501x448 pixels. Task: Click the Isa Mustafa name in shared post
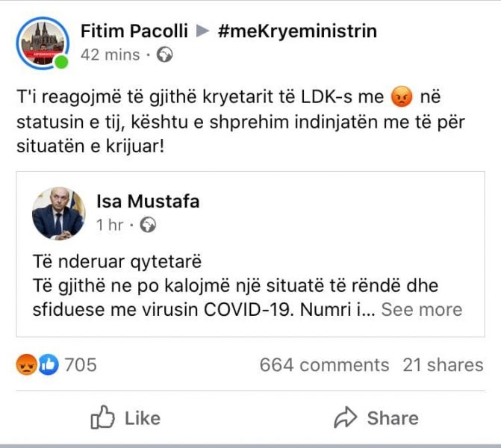(x=148, y=202)
